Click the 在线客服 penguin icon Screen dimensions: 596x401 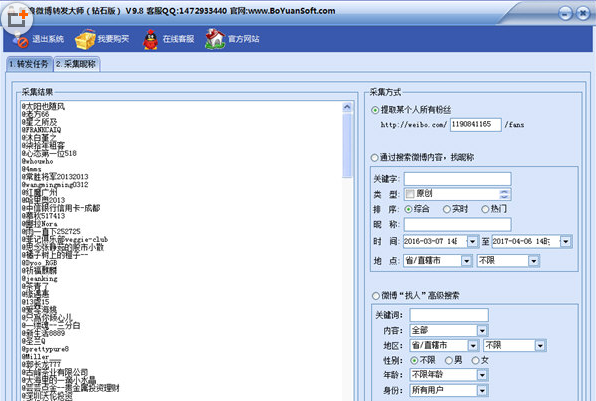coord(151,39)
